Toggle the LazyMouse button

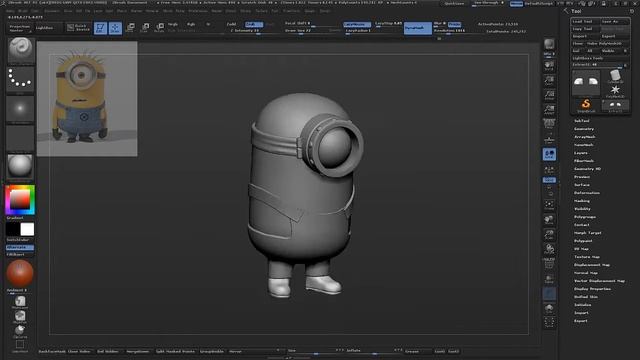point(357,24)
